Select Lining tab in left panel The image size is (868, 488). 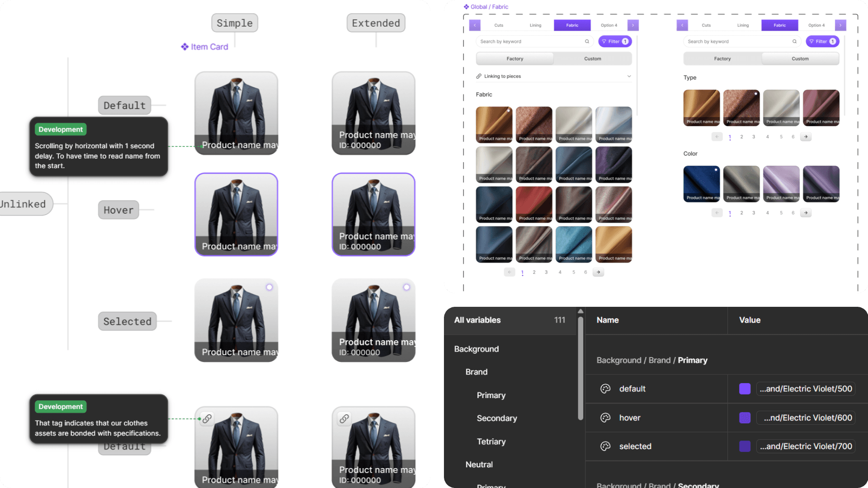click(x=535, y=25)
